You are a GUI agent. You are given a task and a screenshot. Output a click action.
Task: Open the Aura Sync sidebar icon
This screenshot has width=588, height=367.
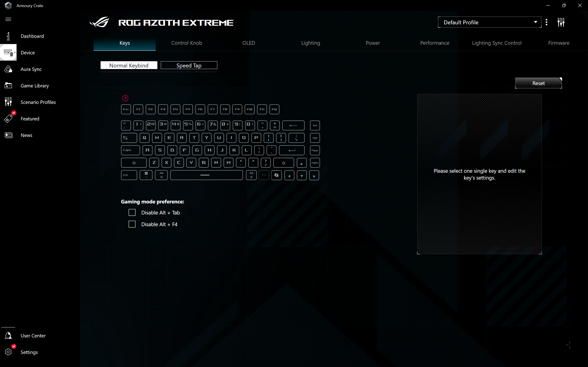8,69
